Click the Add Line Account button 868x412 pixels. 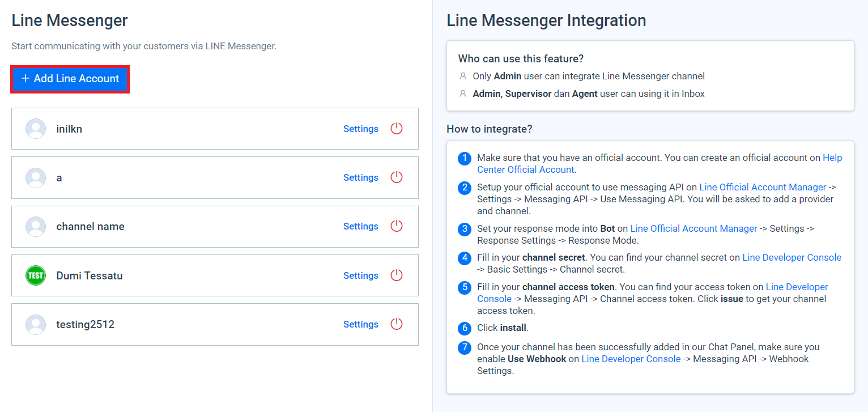(70, 79)
